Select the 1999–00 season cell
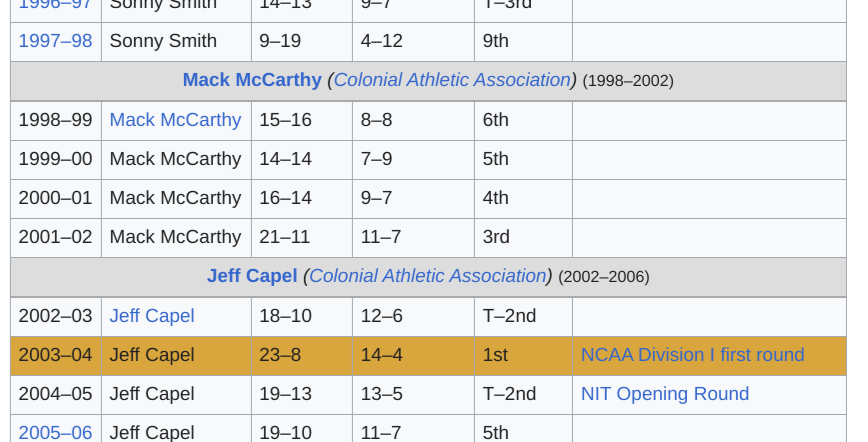This screenshot has height=442, width=868. point(55,159)
